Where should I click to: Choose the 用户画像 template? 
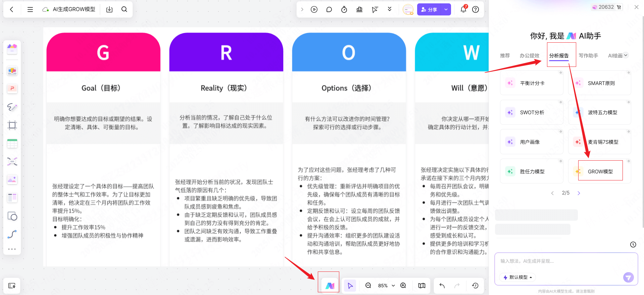pyautogui.click(x=532, y=142)
